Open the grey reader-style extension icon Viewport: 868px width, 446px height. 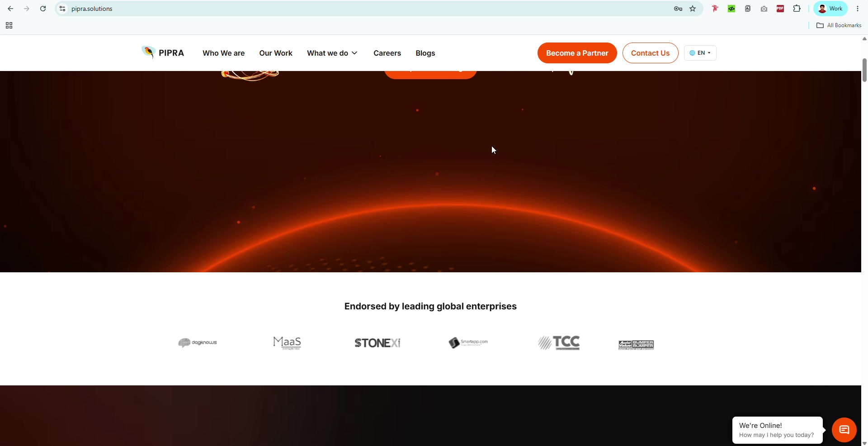click(748, 9)
